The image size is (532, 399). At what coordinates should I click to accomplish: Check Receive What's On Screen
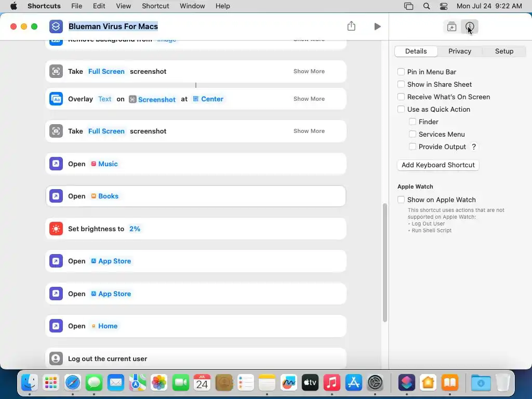click(401, 97)
